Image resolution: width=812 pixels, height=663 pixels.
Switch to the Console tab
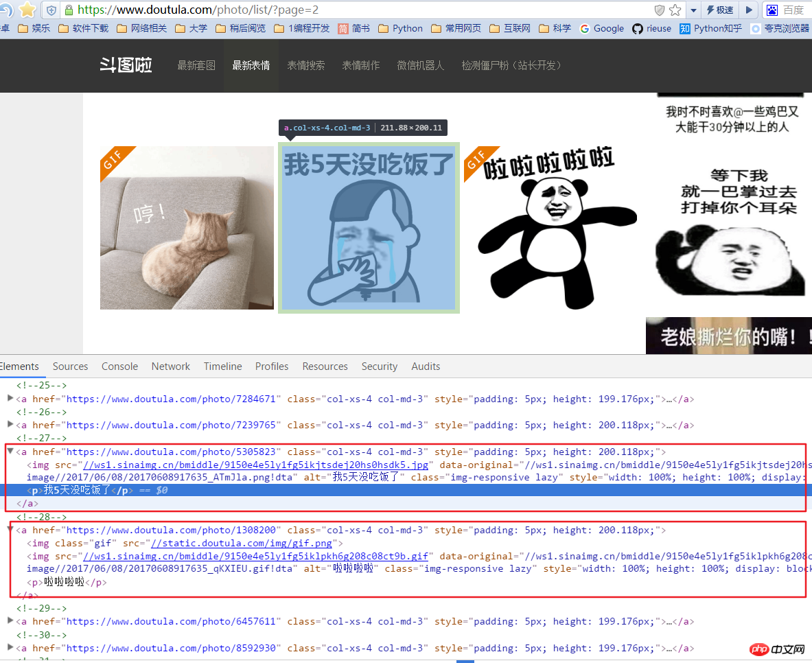pyautogui.click(x=119, y=367)
